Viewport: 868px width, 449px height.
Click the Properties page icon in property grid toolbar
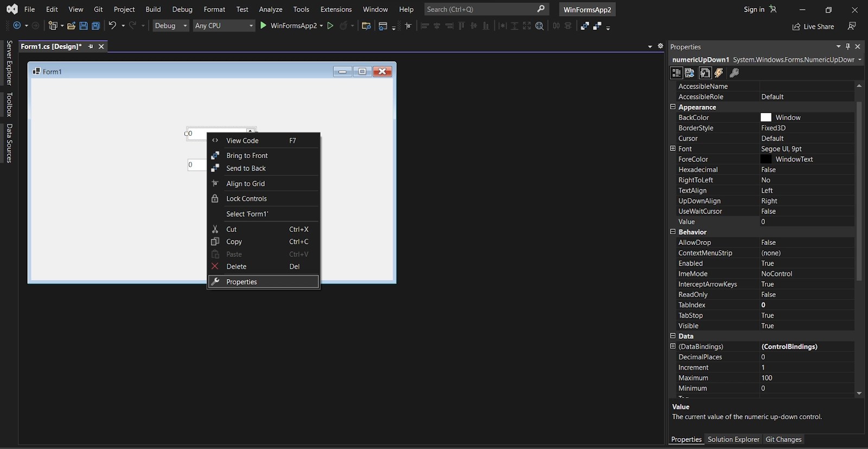(705, 73)
